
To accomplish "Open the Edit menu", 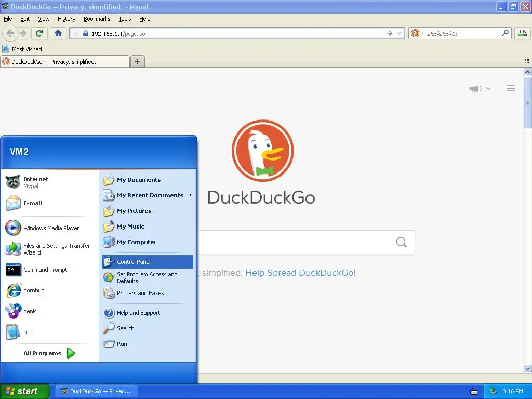I will click(25, 19).
